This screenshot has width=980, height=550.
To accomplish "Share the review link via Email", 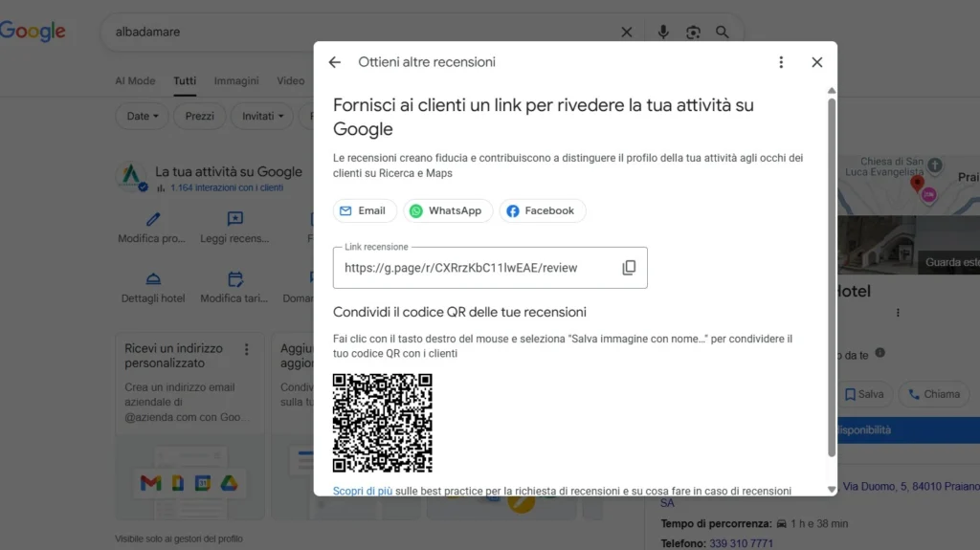I will (363, 210).
